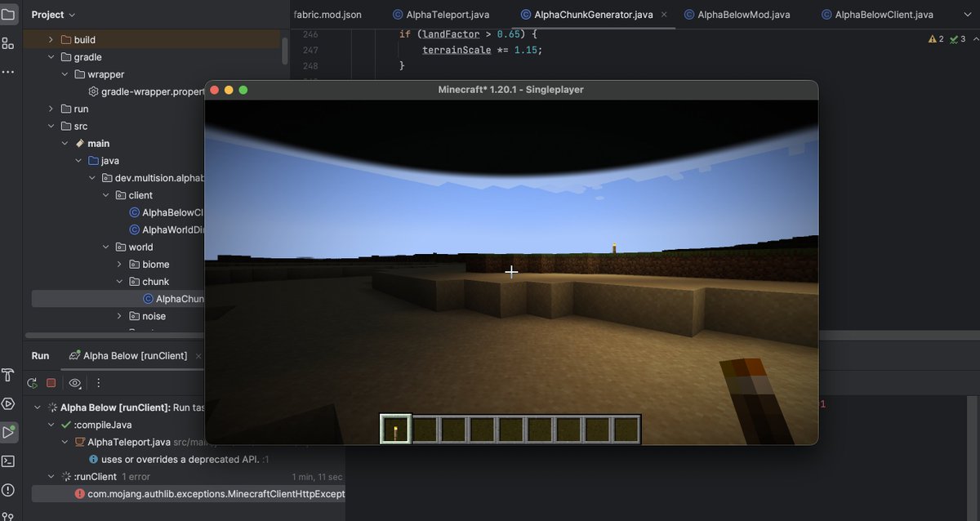Select the dev.multision.alphab package

[152, 178]
